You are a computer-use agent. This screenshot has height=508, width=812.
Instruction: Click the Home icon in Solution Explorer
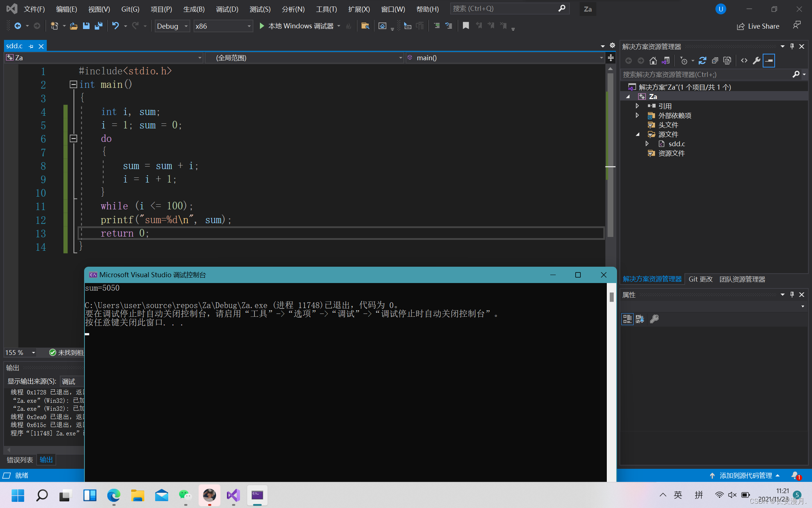click(653, 61)
